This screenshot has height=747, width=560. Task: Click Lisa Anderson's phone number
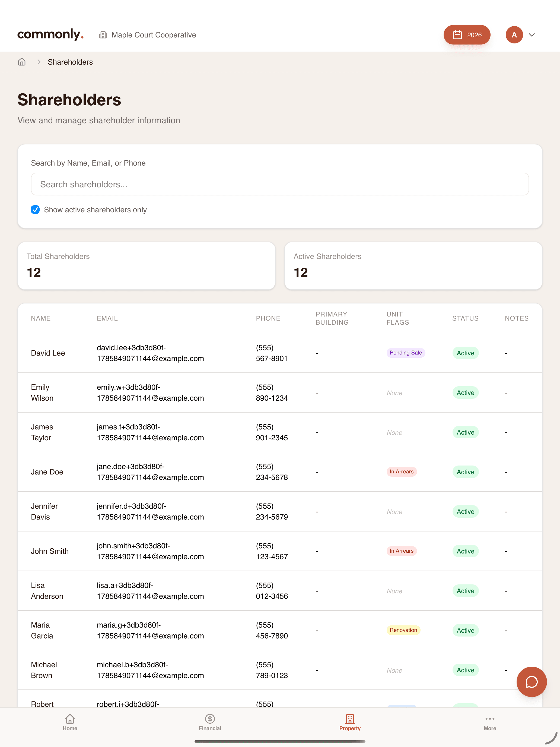point(272,591)
